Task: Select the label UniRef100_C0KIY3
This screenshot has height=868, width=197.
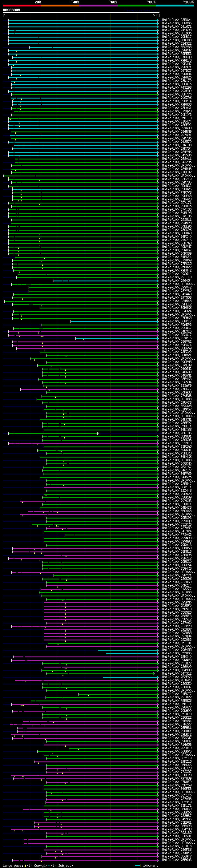Action: pos(177,115)
